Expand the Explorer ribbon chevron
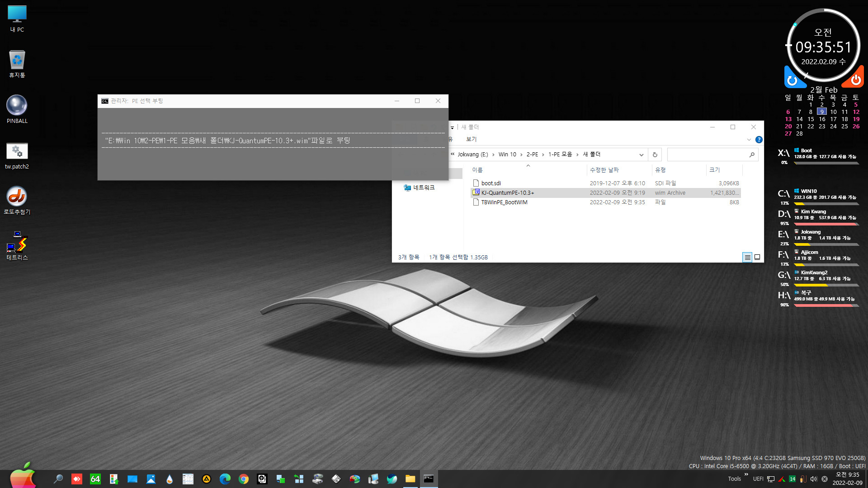868x488 pixels. [x=749, y=140]
